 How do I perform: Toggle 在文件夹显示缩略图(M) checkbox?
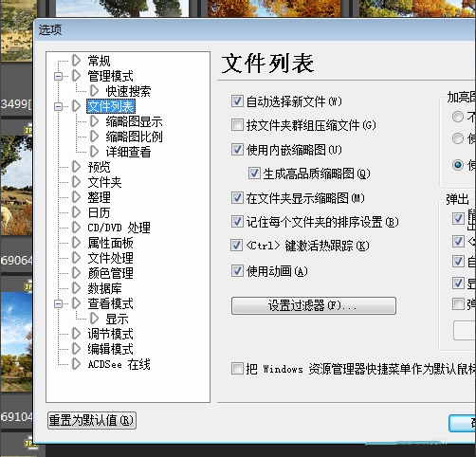tap(237, 198)
